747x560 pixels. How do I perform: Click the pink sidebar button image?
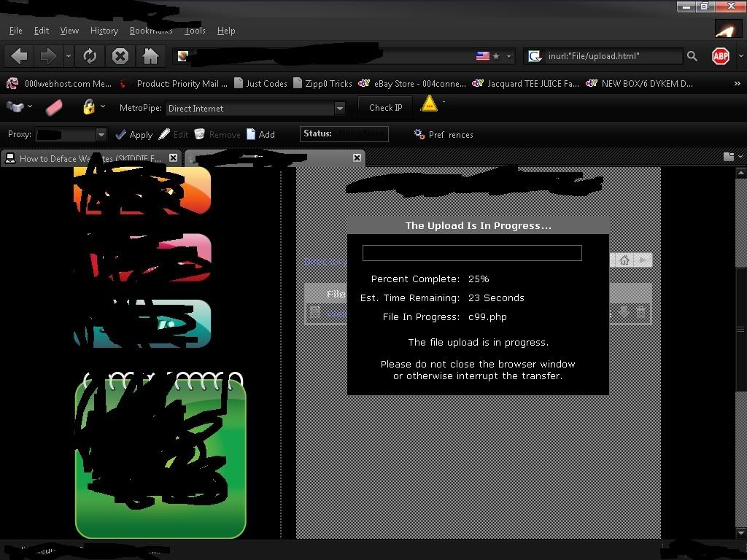click(143, 257)
